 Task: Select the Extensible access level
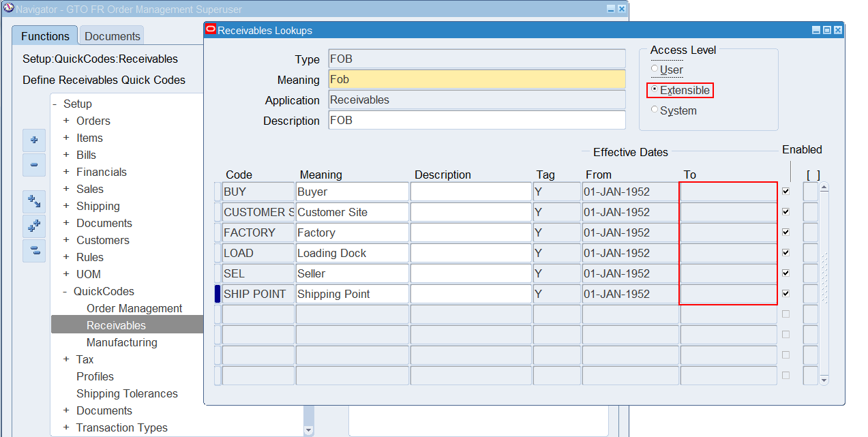pos(654,89)
